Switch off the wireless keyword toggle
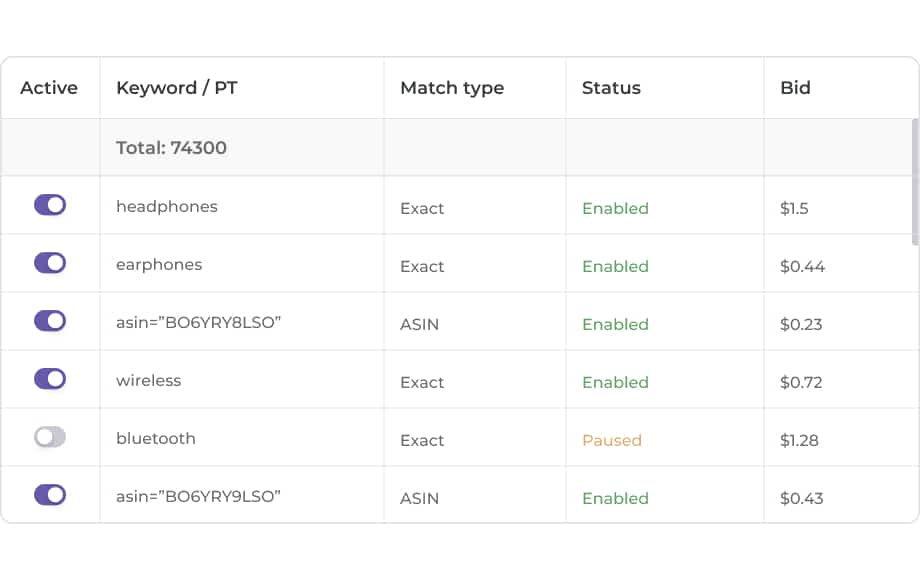920x580 pixels. point(50,379)
